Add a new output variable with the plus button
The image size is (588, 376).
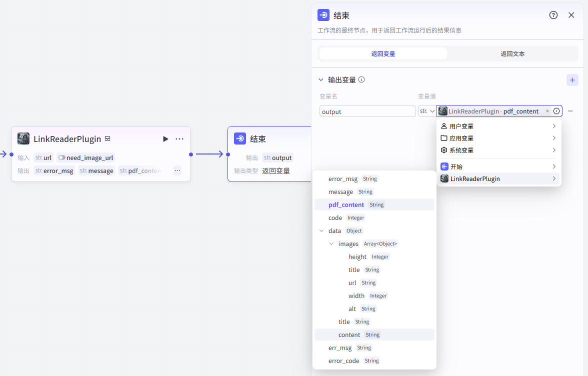tap(572, 79)
